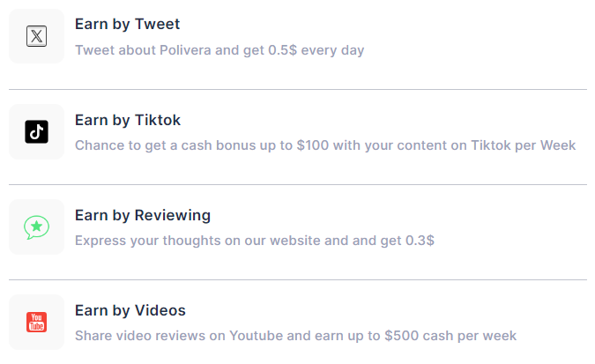Screen dimensions: 595x364
Task: Click the $500 cash amount text
Action: pos(401,336)
